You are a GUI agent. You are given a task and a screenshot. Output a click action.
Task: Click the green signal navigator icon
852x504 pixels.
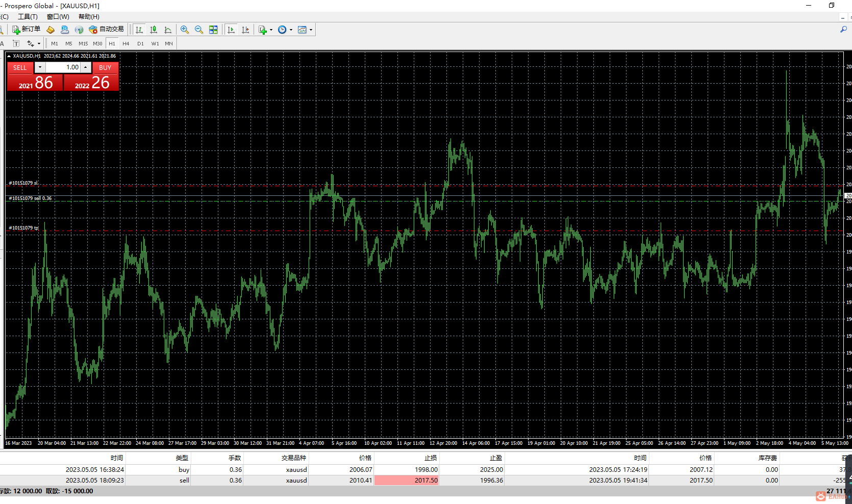coord(79,30)
